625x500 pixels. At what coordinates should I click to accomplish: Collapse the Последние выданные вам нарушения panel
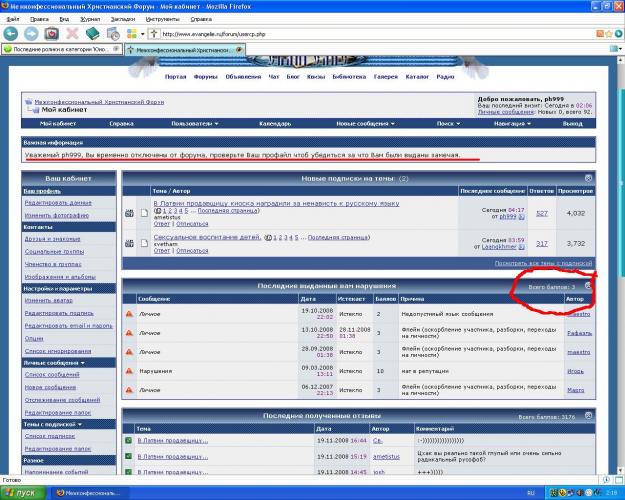588,285
